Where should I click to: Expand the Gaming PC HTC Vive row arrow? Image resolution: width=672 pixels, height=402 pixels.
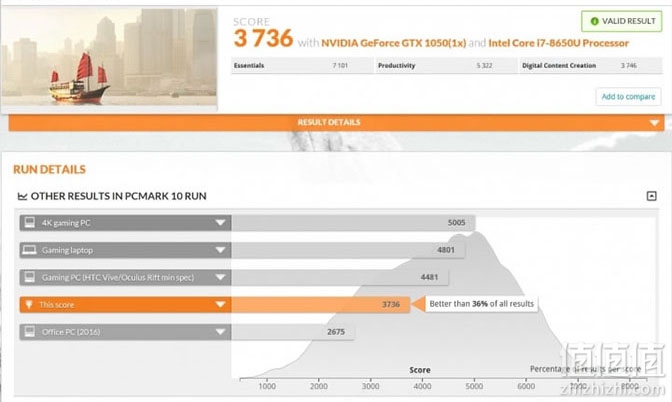[x=220, y=278]
